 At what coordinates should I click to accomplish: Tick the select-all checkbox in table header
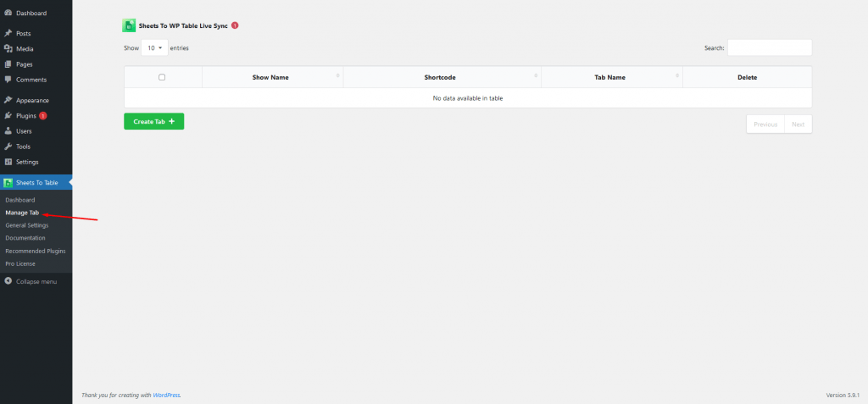coord(162,77)
